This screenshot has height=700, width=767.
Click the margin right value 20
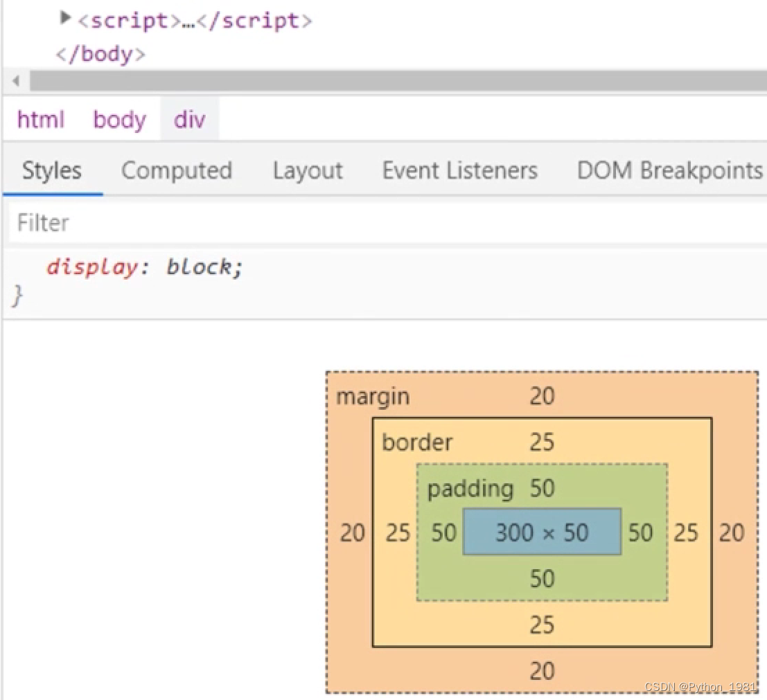pos(732,532)
